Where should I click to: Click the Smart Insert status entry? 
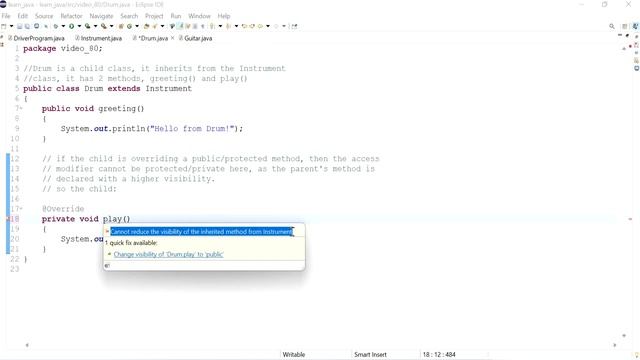coord(370,355)
